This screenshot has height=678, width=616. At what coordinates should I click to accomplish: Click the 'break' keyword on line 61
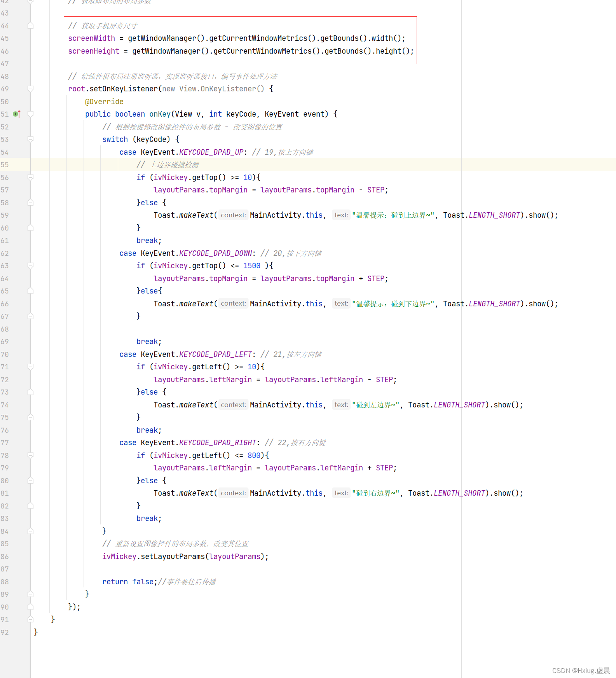tap(147, 240)
